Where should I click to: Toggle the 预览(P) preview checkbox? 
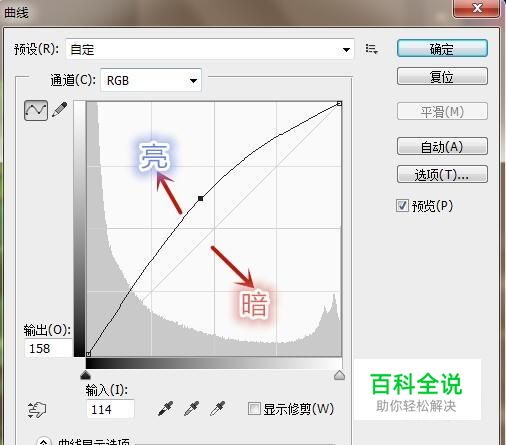coord(402,205)
